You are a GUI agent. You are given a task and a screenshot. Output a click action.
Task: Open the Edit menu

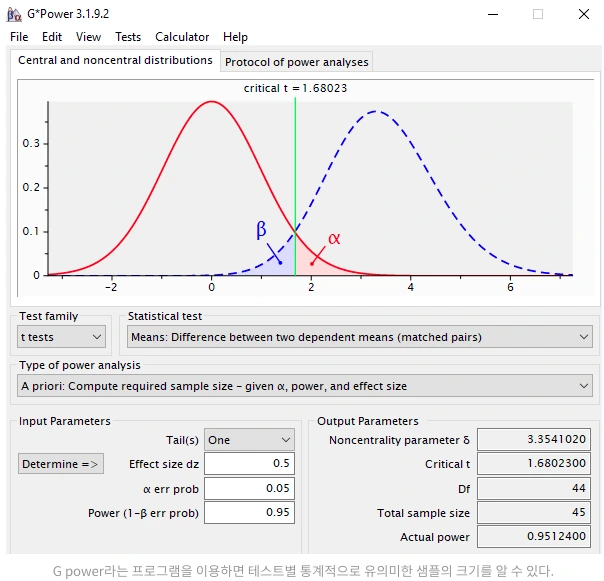52,37
